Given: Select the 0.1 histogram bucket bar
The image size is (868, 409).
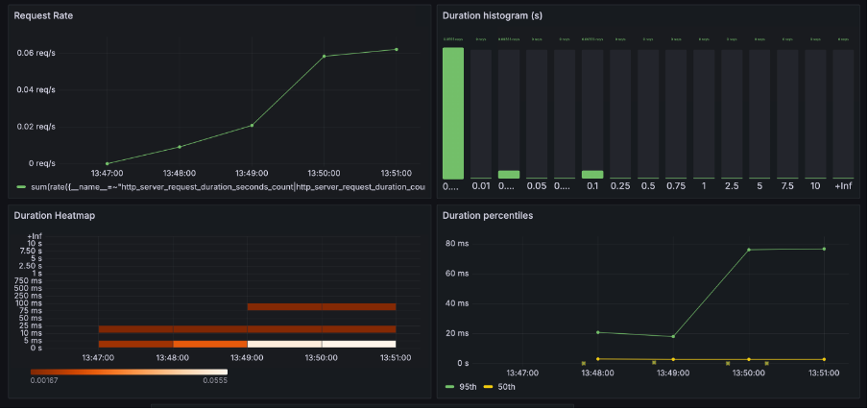Looking at the screenshot, I should [592, 175].
